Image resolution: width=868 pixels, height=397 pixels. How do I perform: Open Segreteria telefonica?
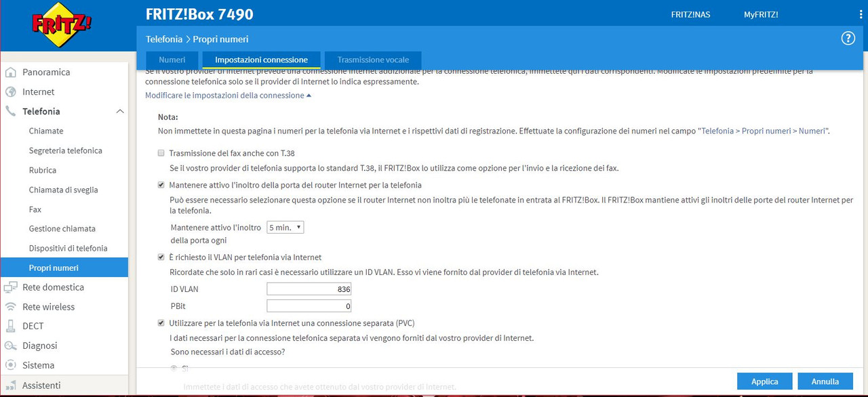(64, 150)
